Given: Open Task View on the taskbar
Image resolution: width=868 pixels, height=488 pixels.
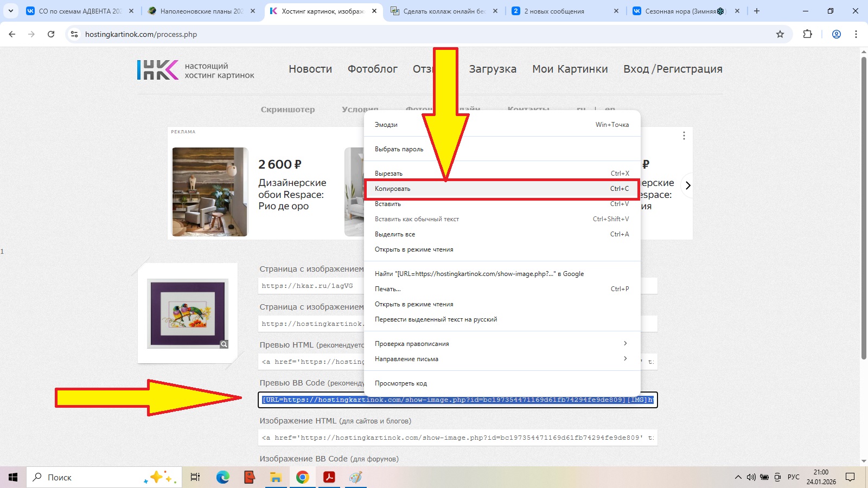Looking at the screenshot, I should point(195,477).
